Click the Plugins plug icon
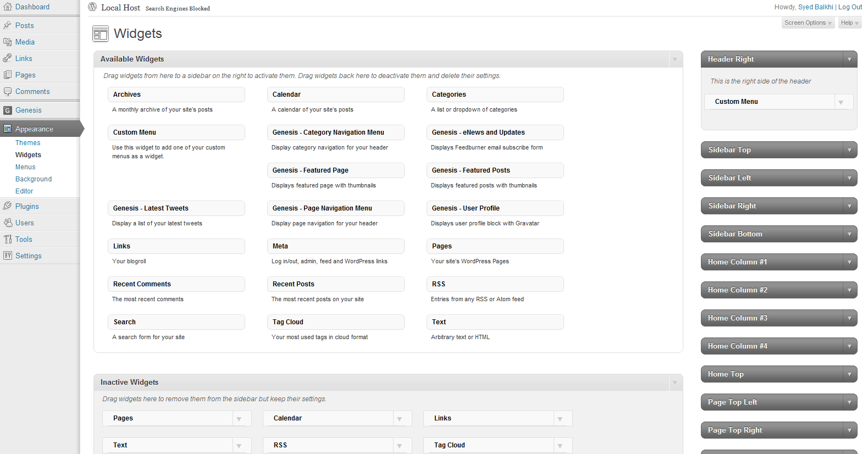The height and width of the screenshot is (454, 868). click(x=7, y=206)
